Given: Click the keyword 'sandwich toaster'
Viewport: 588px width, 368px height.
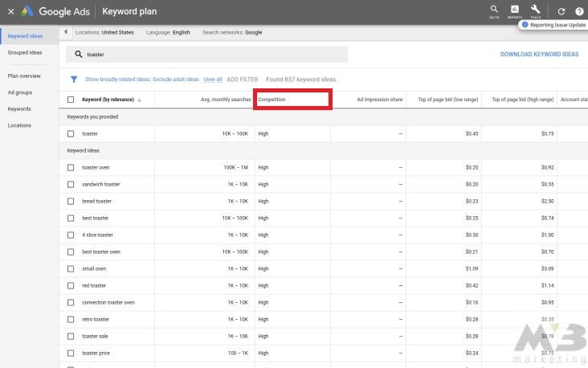Looking at the screenshot, I should (x=101, y=184).
